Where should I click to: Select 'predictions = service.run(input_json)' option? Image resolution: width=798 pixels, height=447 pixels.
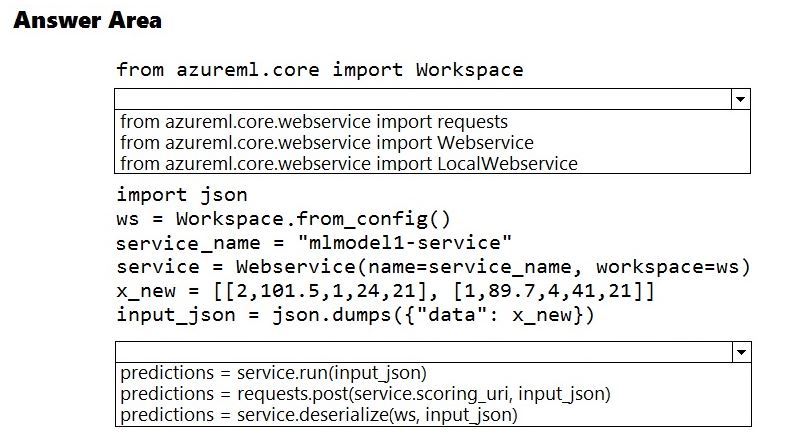(273, 373)
